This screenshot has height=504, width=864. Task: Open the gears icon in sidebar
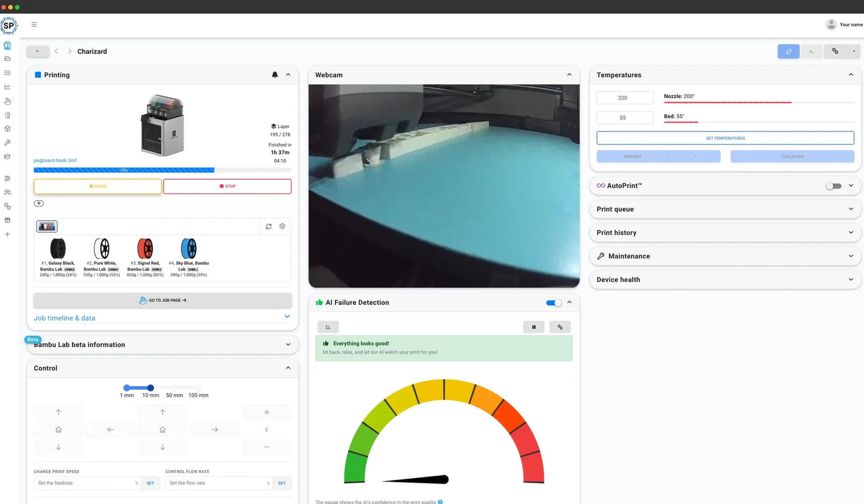coord(7,206)
